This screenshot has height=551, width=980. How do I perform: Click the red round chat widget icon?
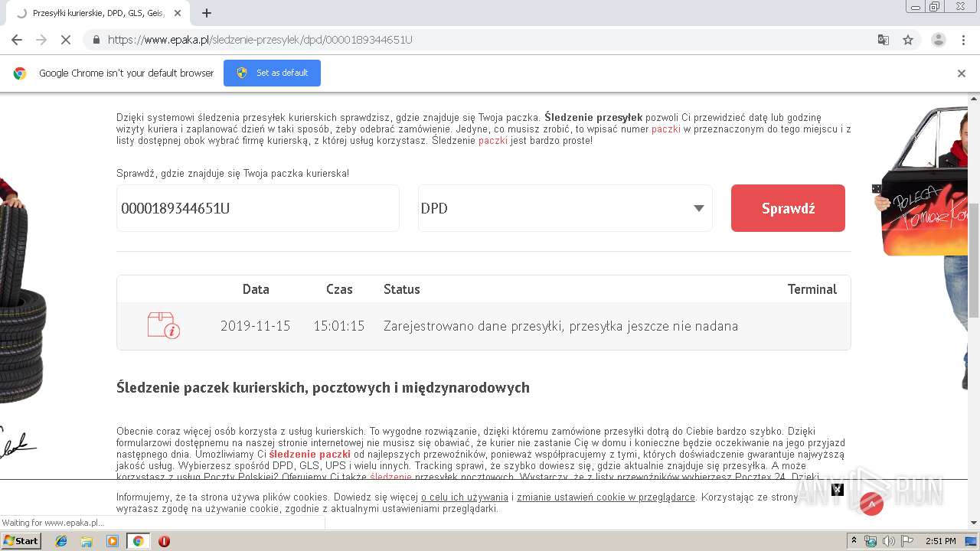click(x=871, y=503)
